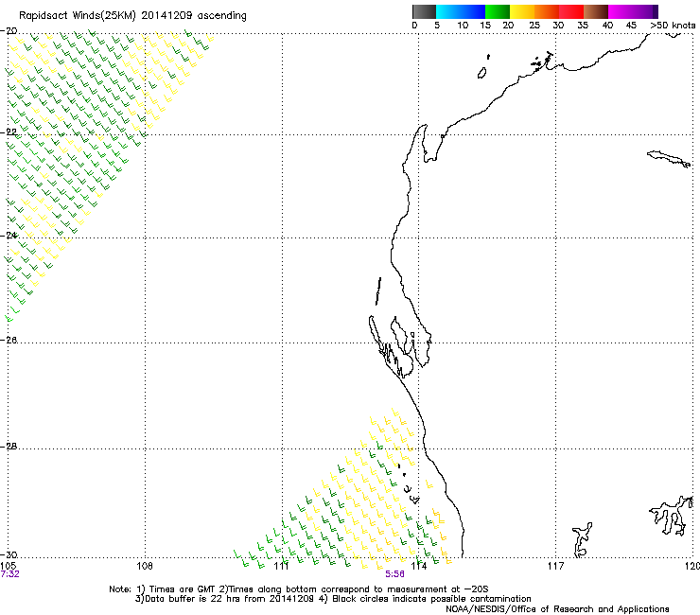
Task: Click the 'NOAA/NESDIS/Office of Research and Applications' credit
Action: 557,609
